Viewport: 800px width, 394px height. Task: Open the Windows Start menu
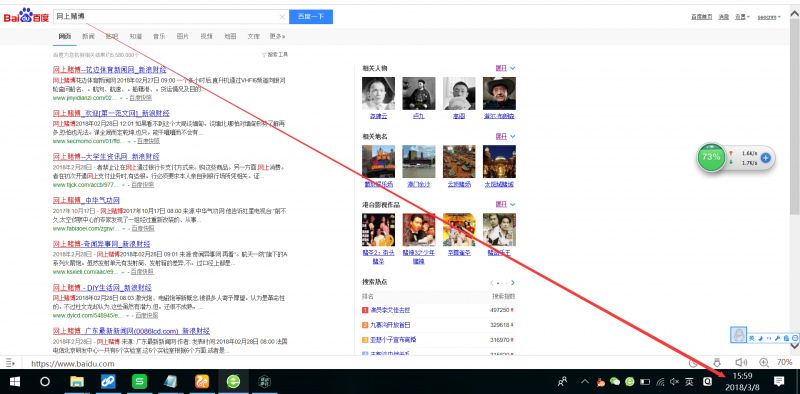(x=14, y=381)
